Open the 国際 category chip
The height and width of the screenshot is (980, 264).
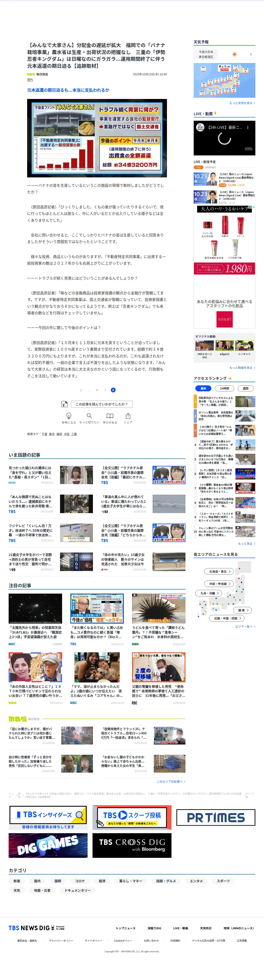click(x=58, y=881)
